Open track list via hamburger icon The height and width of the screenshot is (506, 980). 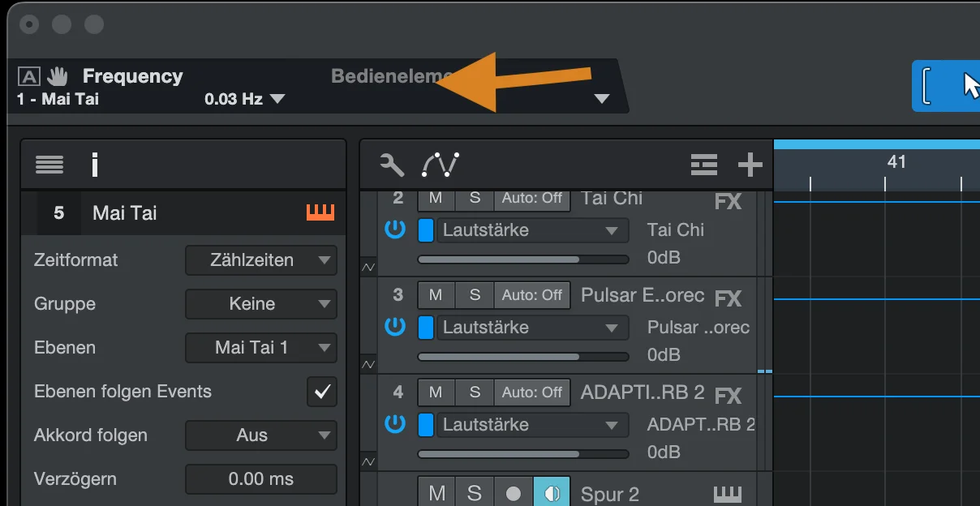pos(49,165)
